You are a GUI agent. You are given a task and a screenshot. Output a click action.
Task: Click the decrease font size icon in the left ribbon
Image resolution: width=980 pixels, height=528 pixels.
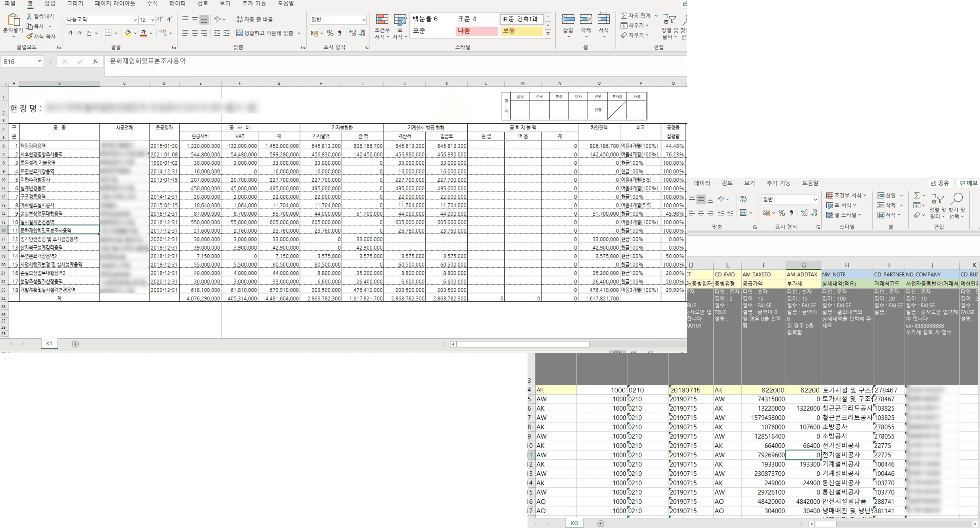(169, 19)
